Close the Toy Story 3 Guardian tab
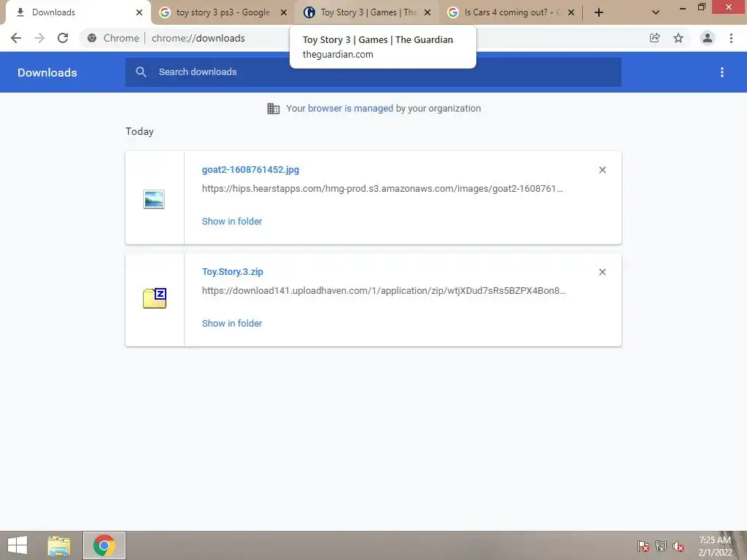Viewport: 747px width, 560px height. 427,12
